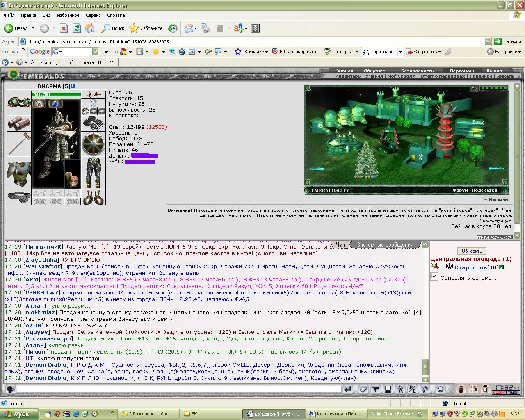The image size is (525, 420).
Task: Switch to the Чат tab
Action: pos(340,244)
